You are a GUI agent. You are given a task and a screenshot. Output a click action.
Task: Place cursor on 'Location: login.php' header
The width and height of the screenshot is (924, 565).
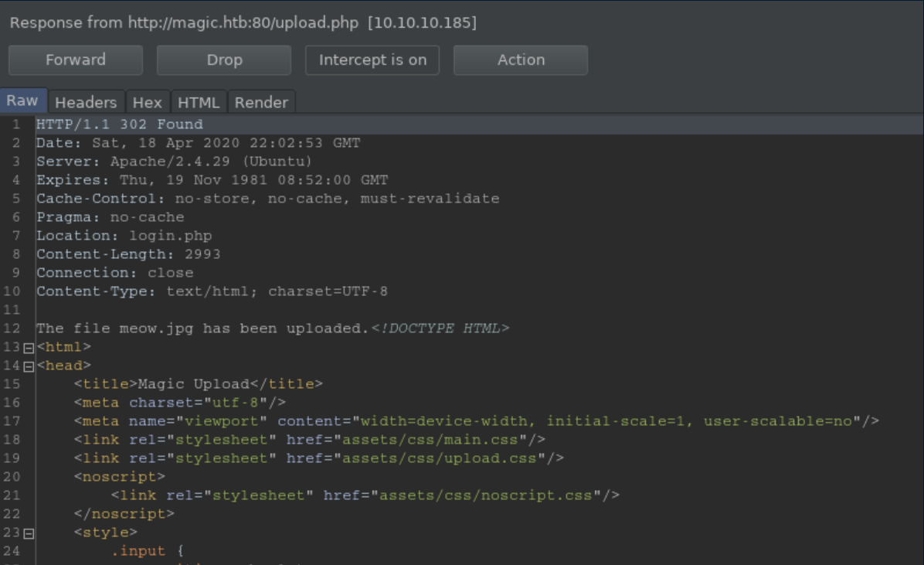[124, 236]
